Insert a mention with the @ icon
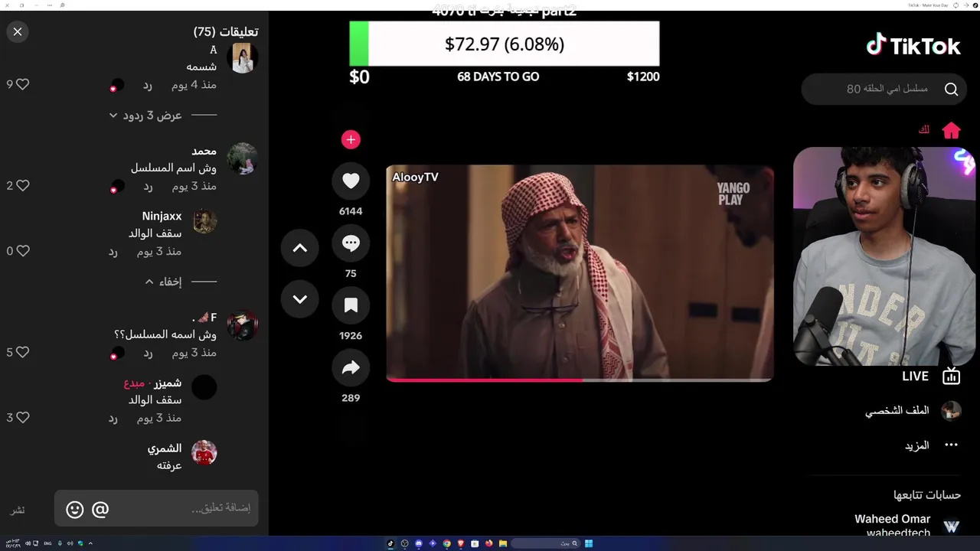 click(100, 509)
